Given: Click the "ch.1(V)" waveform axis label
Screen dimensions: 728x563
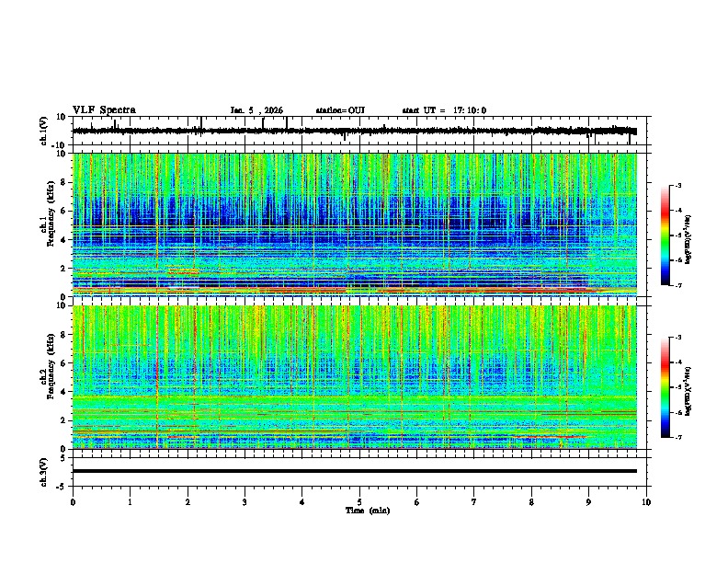Looking at the screenshot, I should pos(44,131).
